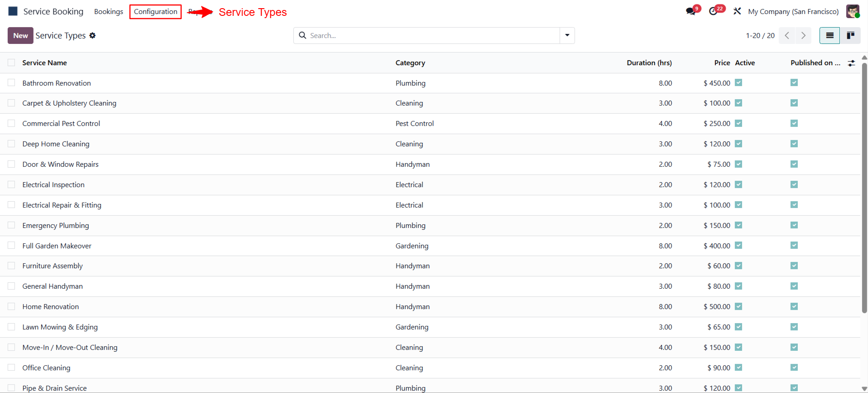Open the Move-In / Move-Out Cleaning record
Screen dimensions: 868x393
click(x=70, y=347)
